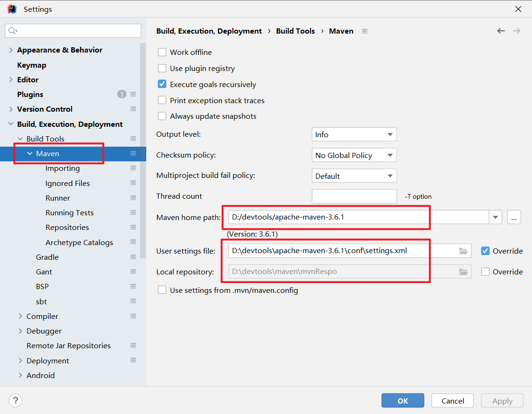Browse for user settings file with folder icon
The height and width of the screenshot is (414, 532).
click(x=463, y=251)
